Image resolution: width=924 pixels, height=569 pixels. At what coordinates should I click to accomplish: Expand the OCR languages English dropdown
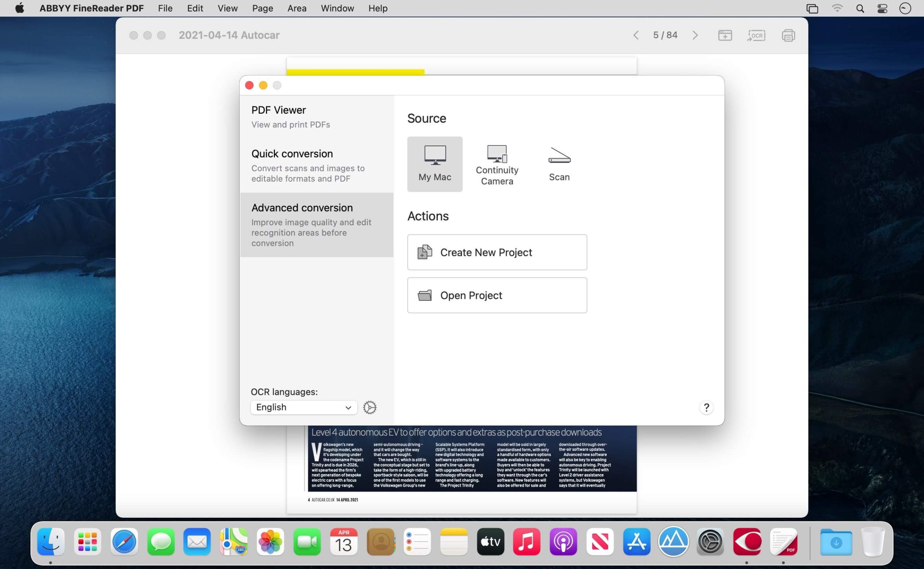pyautogui.click(x=304, y=407)
